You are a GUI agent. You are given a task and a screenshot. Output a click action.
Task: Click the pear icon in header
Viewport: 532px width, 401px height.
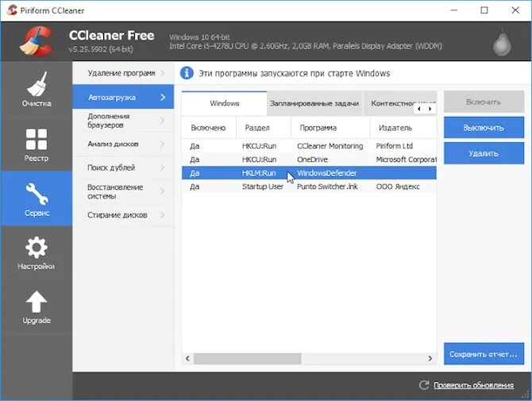[x=502, y=43]
